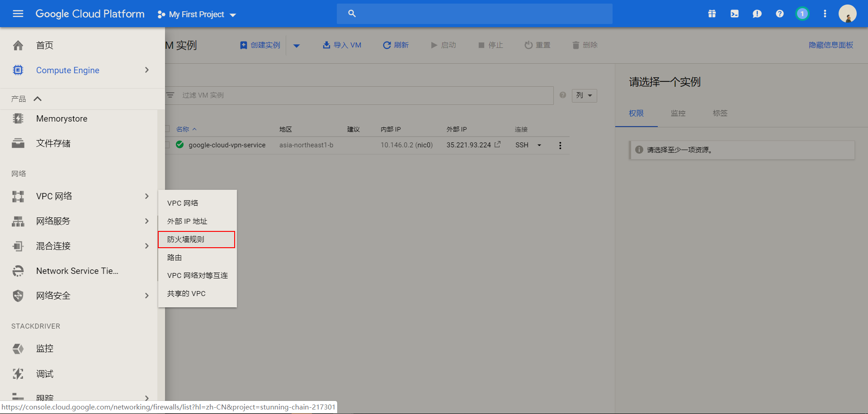
Task: Click the home icon beside 首页
Action: [18, 45]
